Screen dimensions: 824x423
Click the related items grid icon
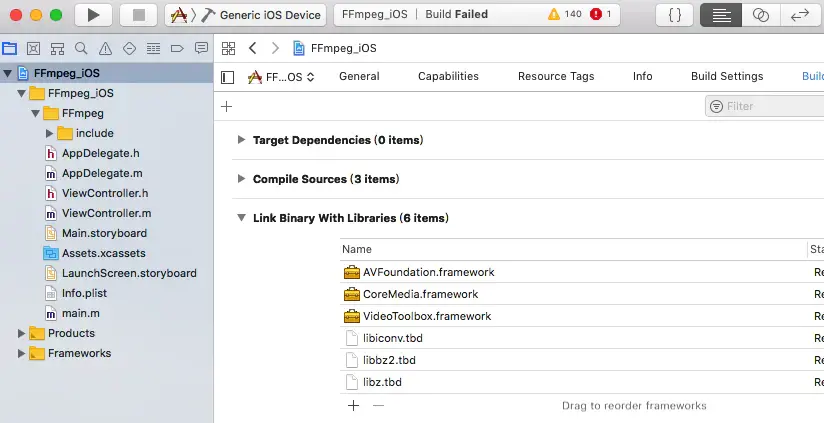(228, 48)
